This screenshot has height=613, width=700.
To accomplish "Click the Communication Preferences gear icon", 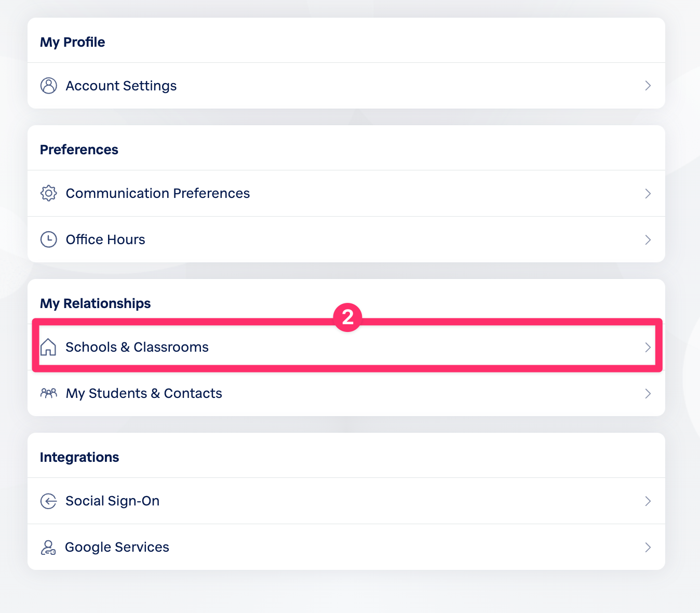I will coord(49,193).
